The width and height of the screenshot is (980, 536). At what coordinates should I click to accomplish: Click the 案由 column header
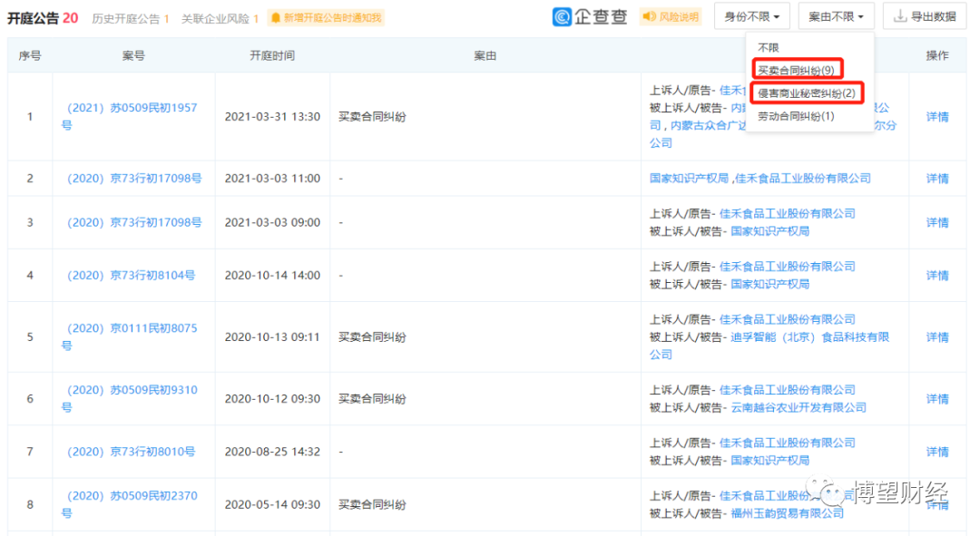(485, 55)
